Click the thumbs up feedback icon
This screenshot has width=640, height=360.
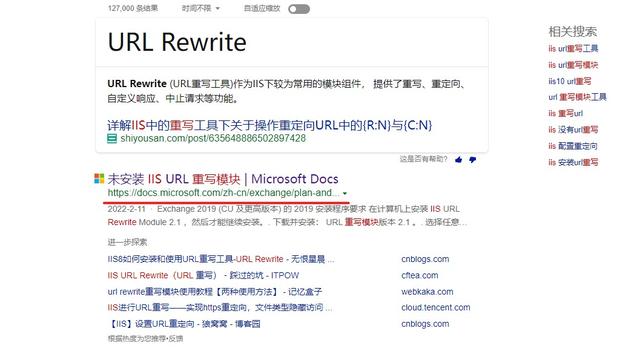(x=459, y=160)
